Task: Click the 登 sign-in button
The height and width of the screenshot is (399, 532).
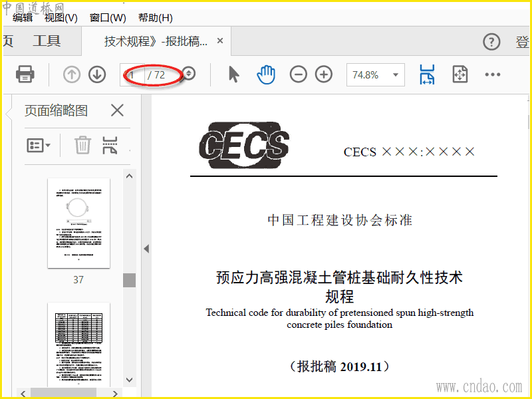Action: 523,42
